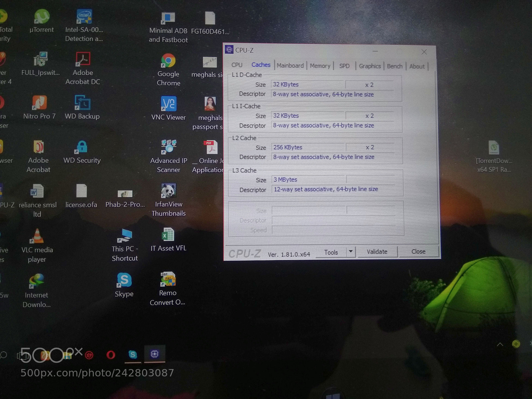
Task: Expand the Tools dropdown arrow
Action: pos(351,252)
